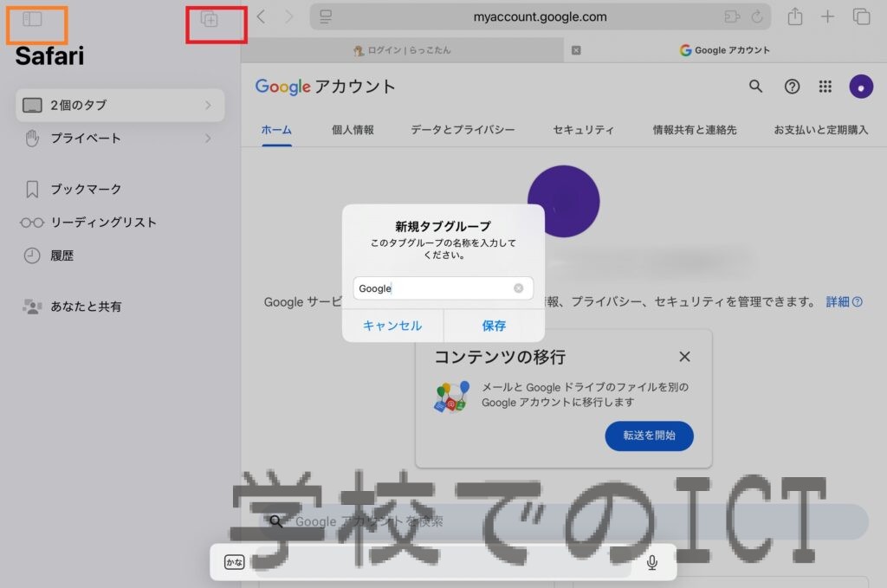Hide the Safari sidebar with sidebar icon

(32, 19)
